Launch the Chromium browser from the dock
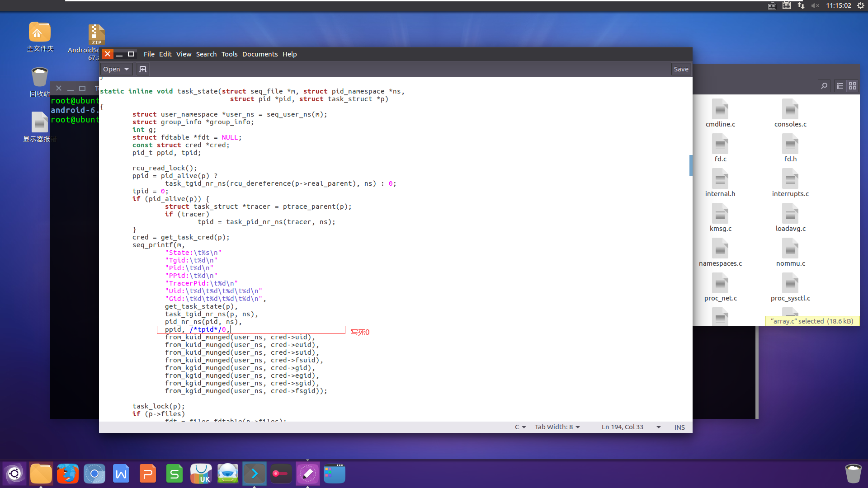 (94, 474)
